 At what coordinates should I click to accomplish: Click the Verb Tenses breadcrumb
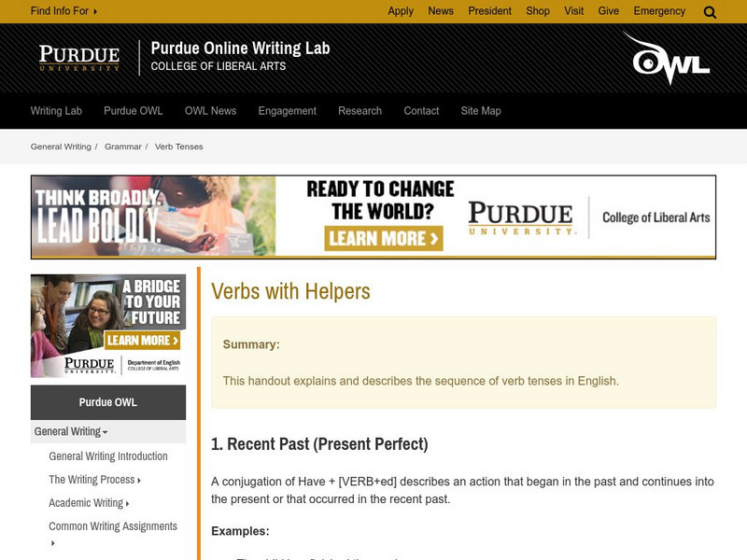click(x=178, y=147)
